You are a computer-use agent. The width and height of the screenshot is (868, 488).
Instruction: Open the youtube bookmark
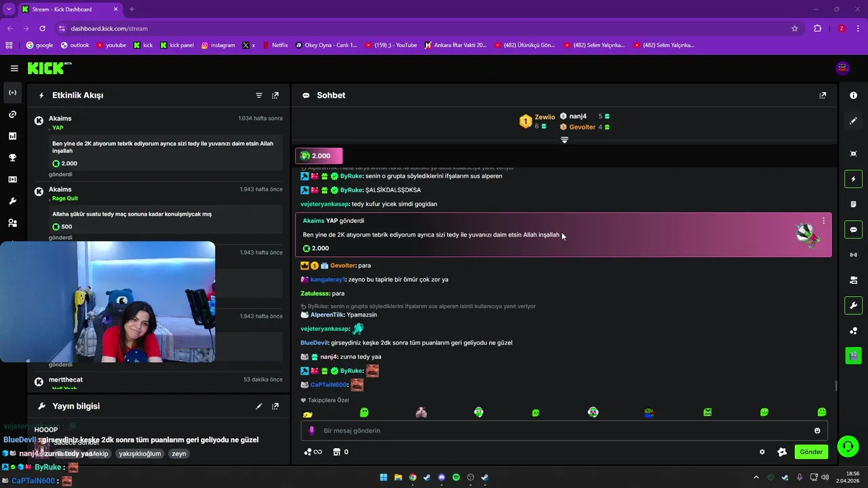click(111, 45)
